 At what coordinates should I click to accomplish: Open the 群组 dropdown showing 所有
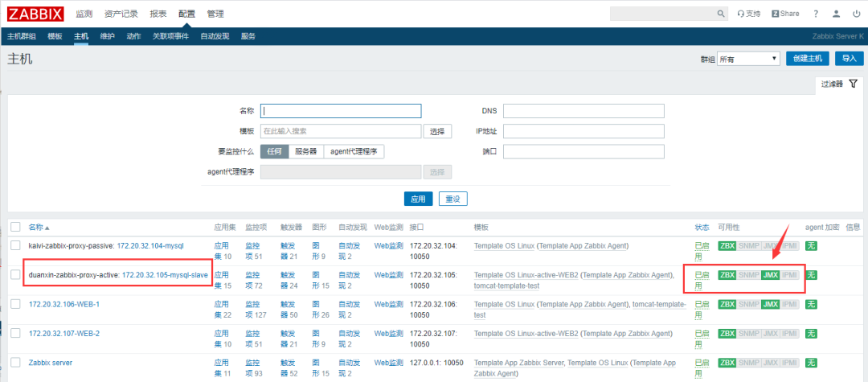point(748,59)
